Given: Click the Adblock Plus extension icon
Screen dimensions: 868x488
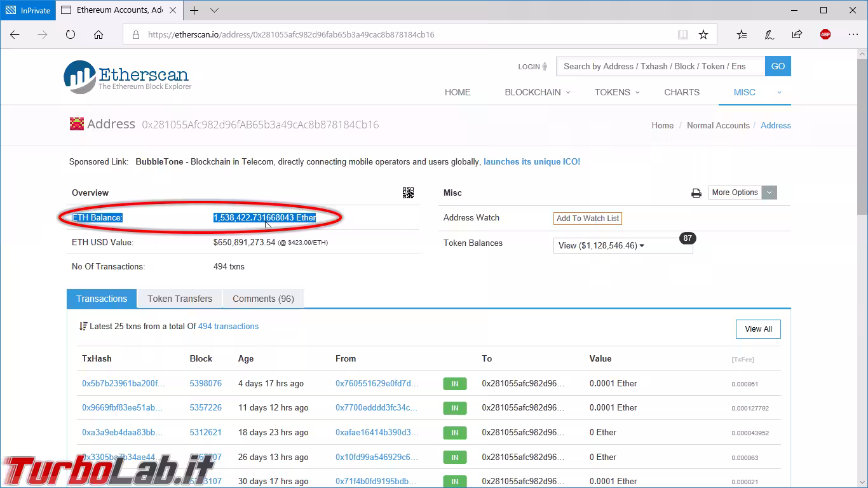Looking at the screenshot, I should pos(825,35).
